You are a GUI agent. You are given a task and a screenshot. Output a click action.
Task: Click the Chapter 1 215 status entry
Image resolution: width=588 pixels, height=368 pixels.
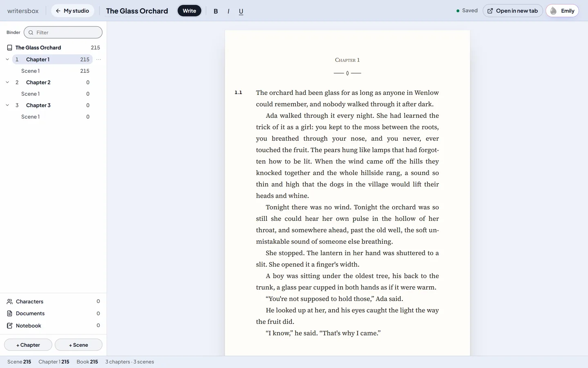point(54,362)
